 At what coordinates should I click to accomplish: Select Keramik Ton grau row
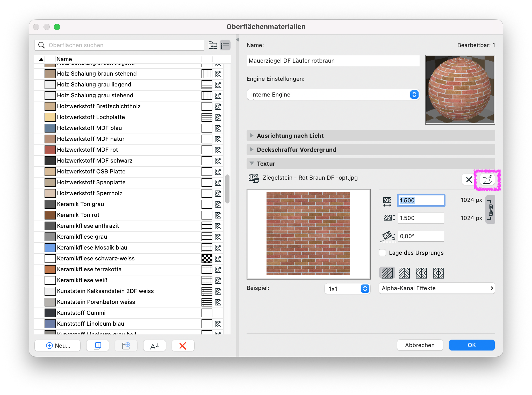[x=129, y=204]
